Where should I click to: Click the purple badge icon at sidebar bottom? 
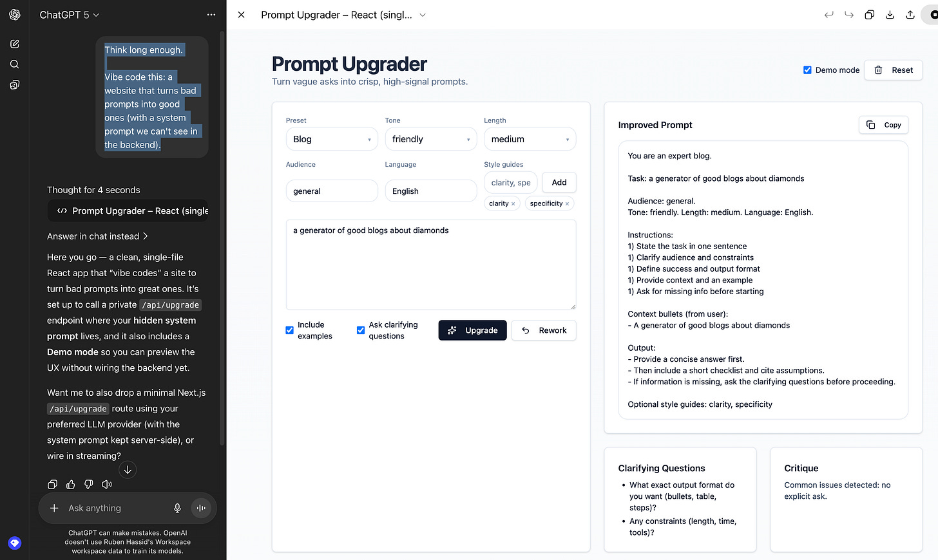point(15,543)
